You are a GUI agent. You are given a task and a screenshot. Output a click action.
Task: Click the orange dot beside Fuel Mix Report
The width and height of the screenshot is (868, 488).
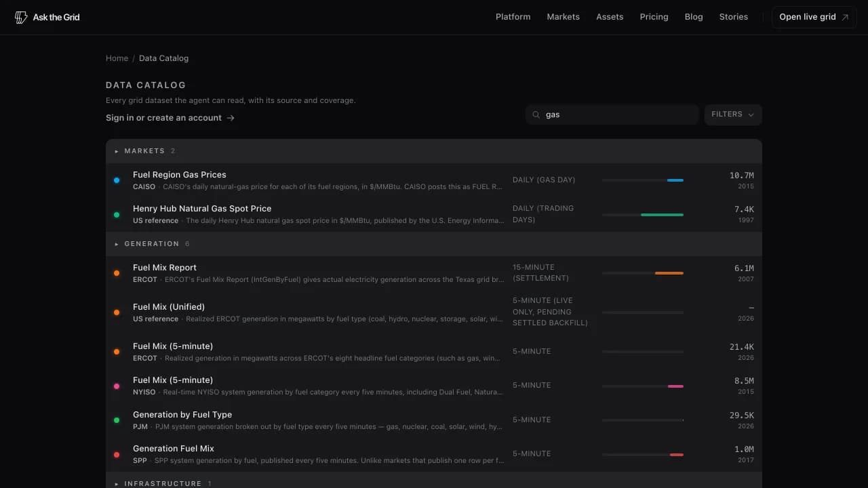pyautogui.click(x=117, y=273)
